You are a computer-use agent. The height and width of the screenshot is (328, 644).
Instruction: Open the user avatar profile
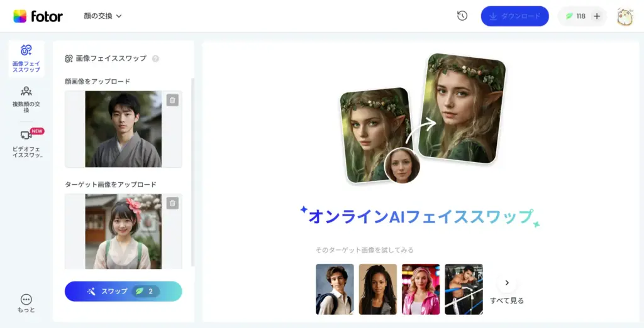(x=625, y=16)
